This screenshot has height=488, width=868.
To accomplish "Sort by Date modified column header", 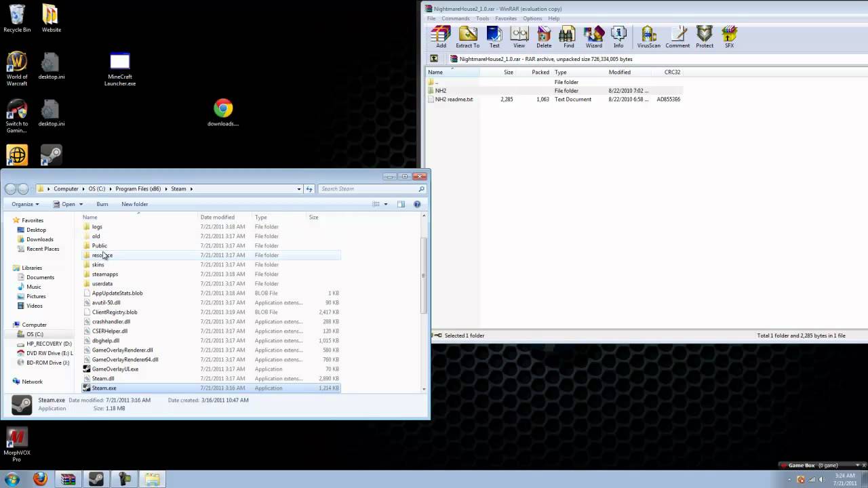I will click(x=218, y=218).
